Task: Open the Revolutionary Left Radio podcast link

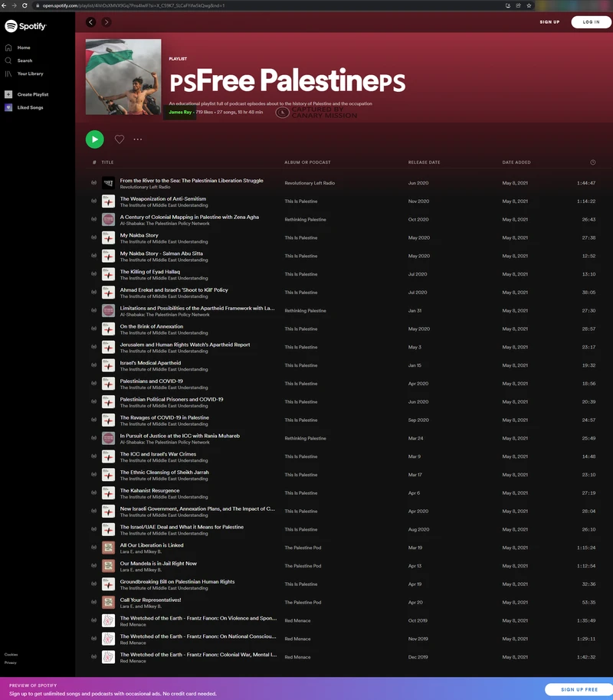Action: [310, 183]
